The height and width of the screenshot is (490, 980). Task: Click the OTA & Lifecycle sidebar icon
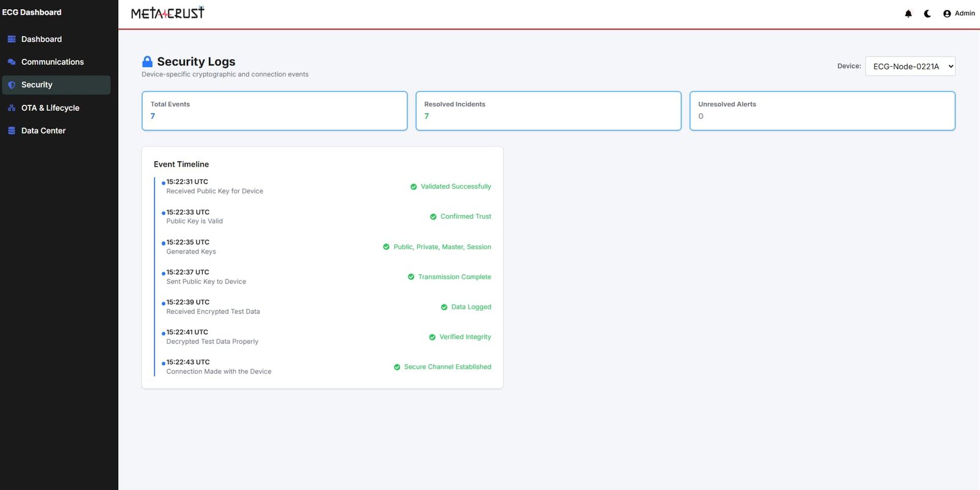point(12,108)
